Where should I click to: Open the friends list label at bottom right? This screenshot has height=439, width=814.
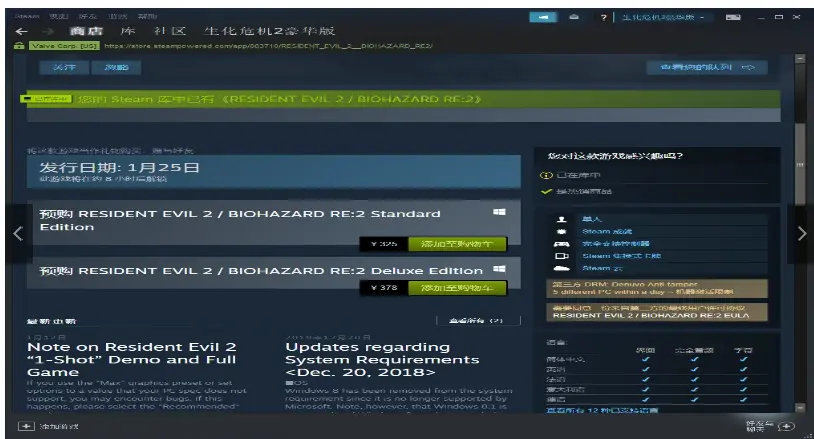click(759, 426)
